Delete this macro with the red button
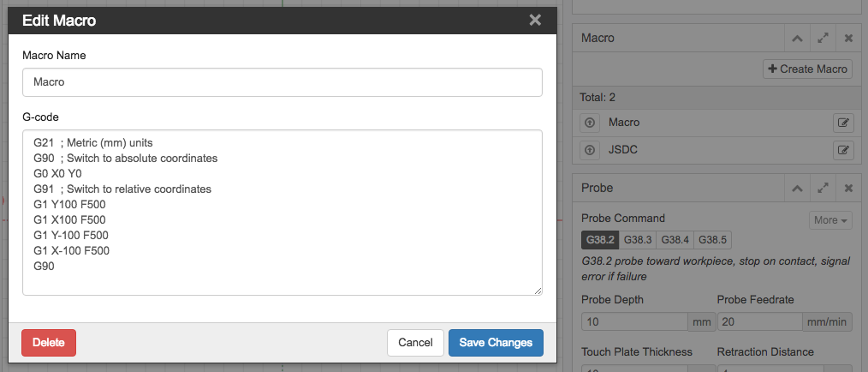Viewport: 868px width, 372px height. 49,343
